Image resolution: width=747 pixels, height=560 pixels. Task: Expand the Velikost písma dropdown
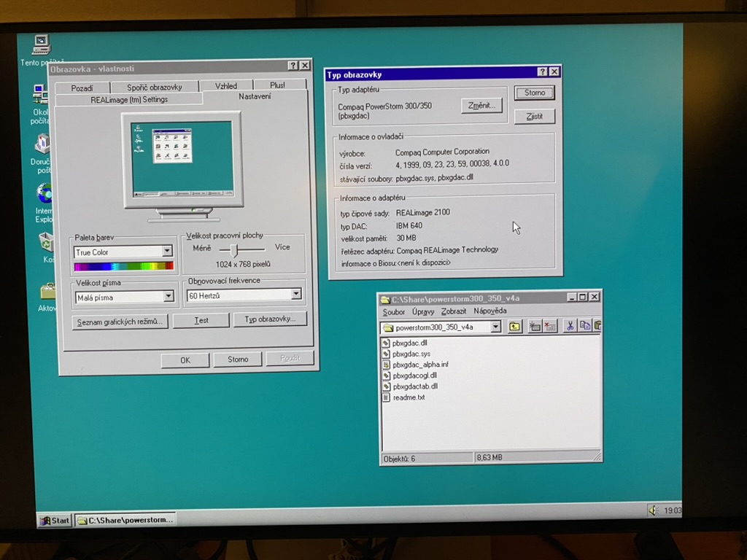point(169,297)
